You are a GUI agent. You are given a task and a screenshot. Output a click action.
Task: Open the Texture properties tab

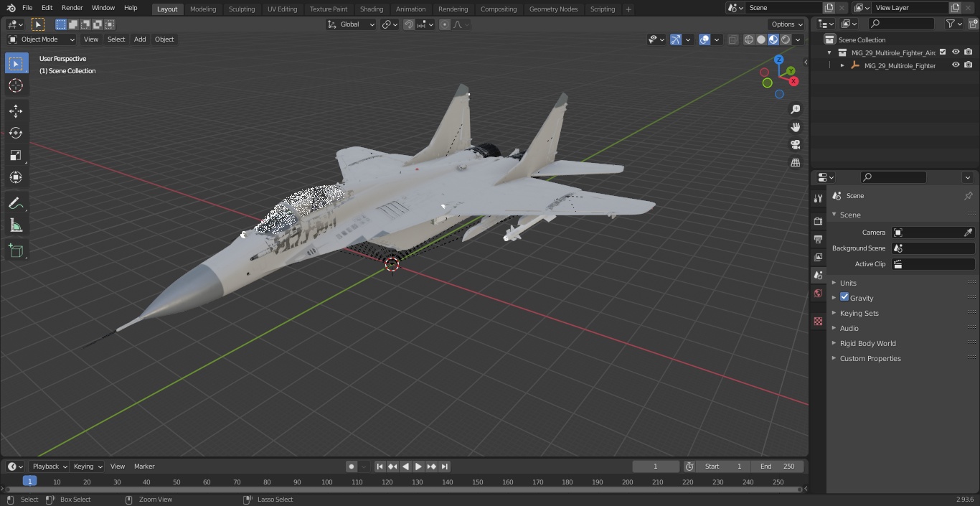click(x=818, y=321)
